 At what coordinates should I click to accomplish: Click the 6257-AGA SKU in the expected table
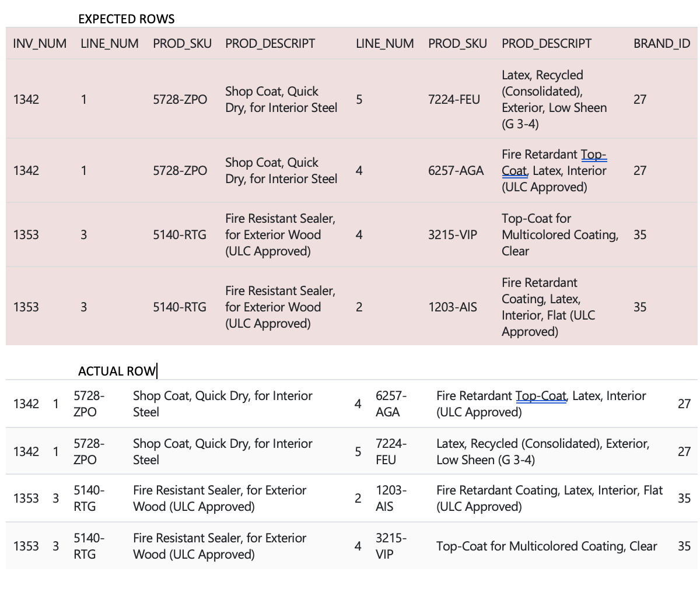pyautogui.click(x=456, y=171)
